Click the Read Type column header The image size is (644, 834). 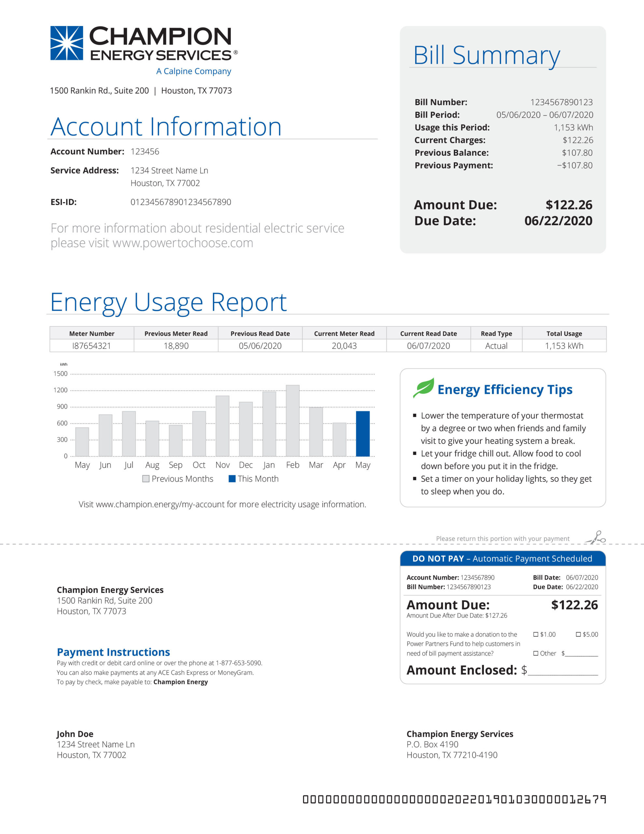pyautogui.click(x=496, y=333)
